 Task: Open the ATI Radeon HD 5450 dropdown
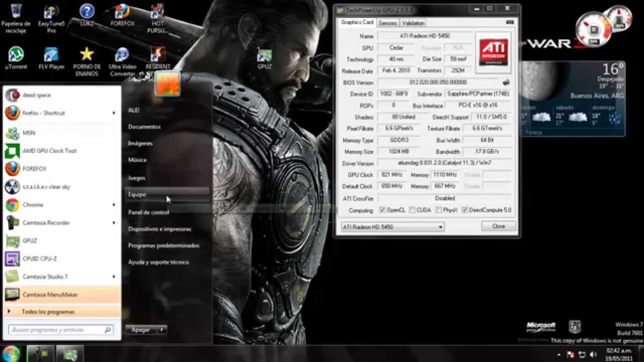pyautogui.click(x=392, y=227)
